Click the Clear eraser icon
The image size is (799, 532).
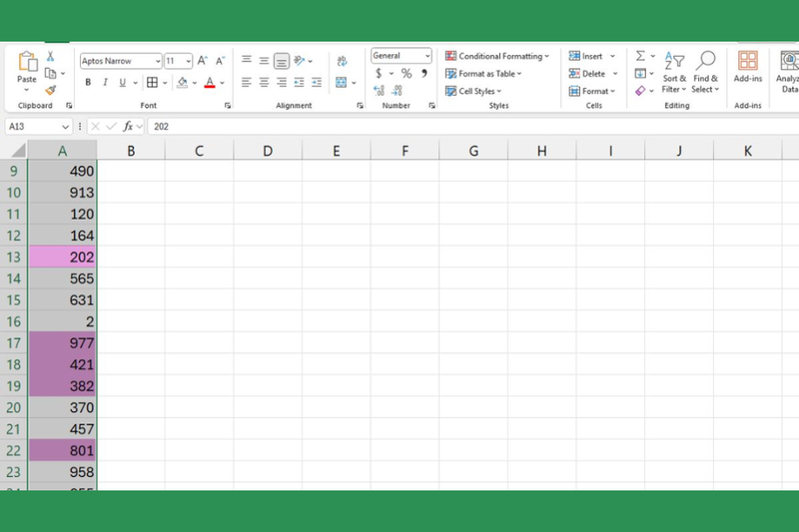[640, 91]
